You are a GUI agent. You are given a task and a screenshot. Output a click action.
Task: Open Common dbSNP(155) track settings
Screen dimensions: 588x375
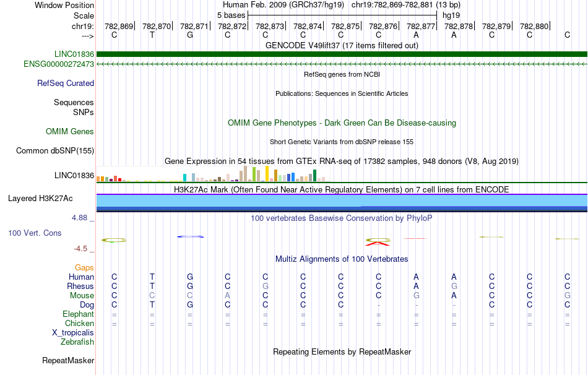(54, 151)
